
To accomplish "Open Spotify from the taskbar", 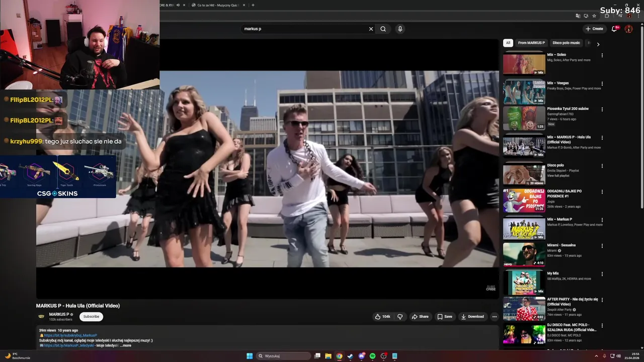I will 372,356.
